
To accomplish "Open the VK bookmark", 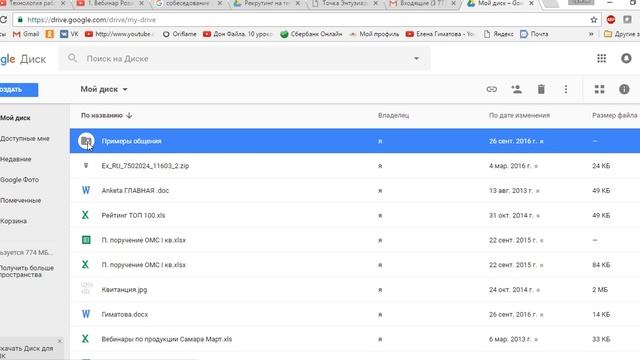I will 69,34.
